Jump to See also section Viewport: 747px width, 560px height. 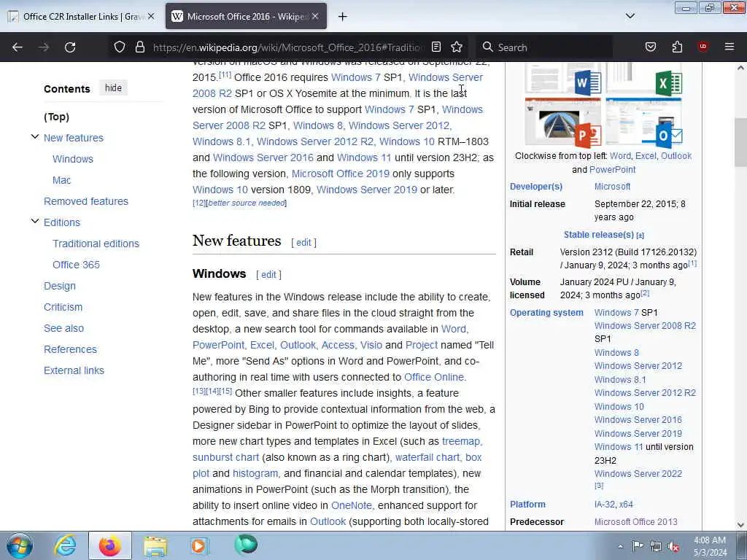coord(63,328)
